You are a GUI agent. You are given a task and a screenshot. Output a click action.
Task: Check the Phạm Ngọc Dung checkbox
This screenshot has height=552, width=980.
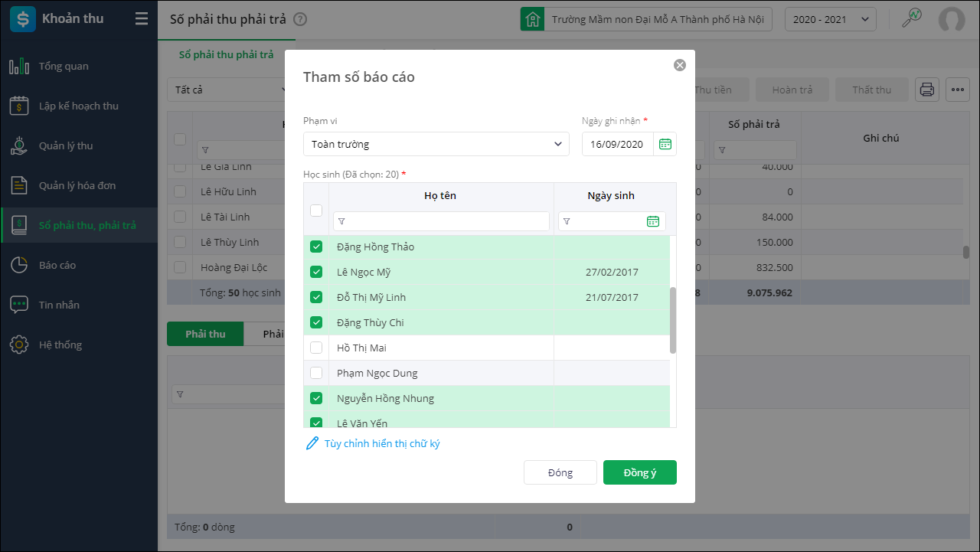(x=316, y=373)
